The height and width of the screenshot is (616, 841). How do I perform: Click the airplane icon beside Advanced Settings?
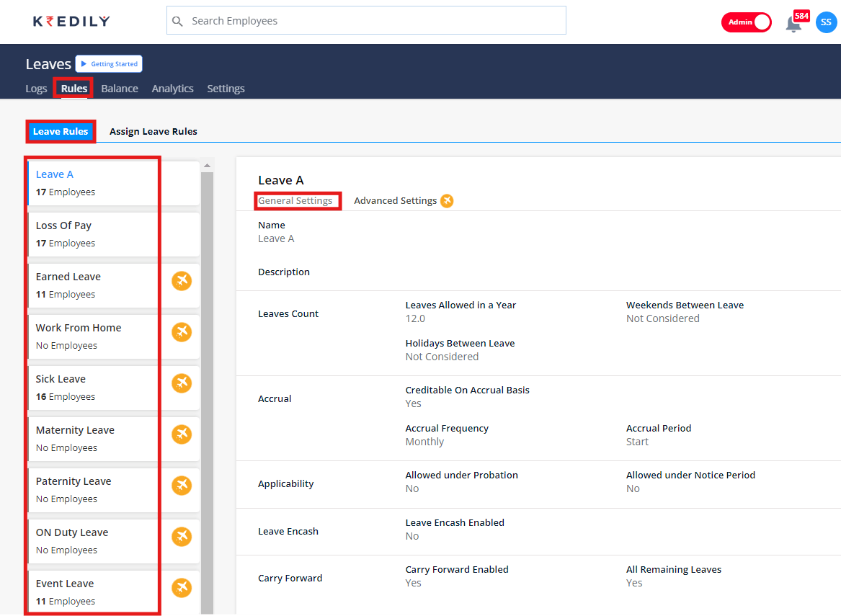pyautogui.click(x=447, y=201)
